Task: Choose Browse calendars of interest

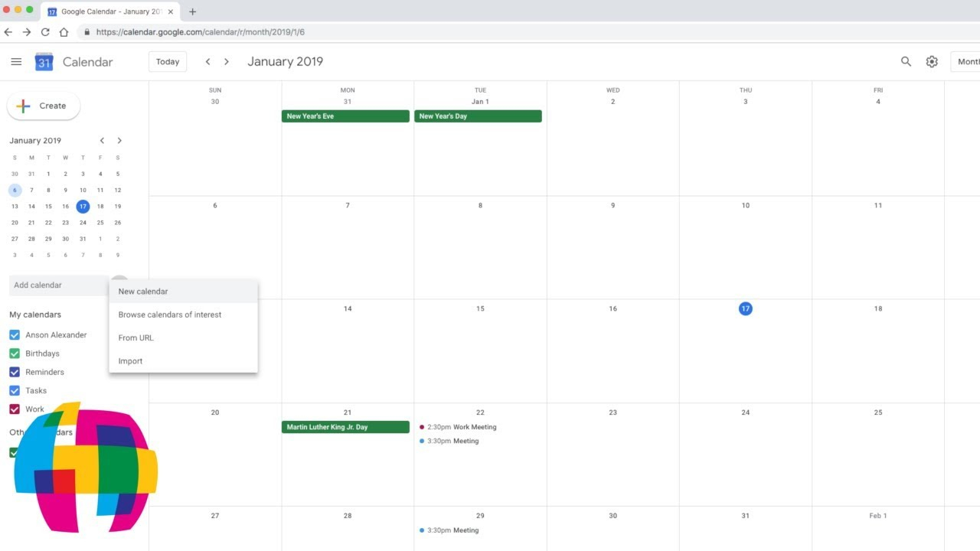Action: (x=184, y=315)
